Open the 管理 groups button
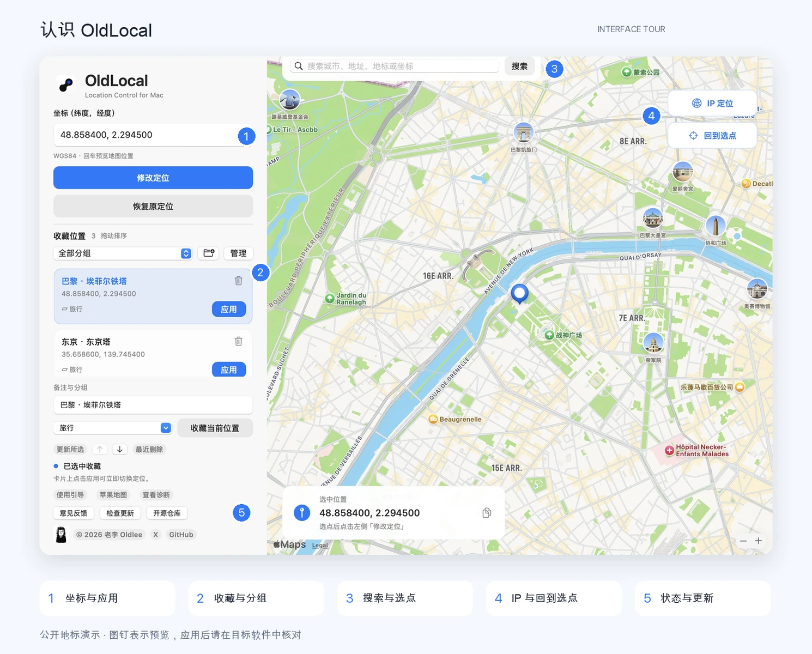This screenshot has height=654, width=812. tap(238, 253)
